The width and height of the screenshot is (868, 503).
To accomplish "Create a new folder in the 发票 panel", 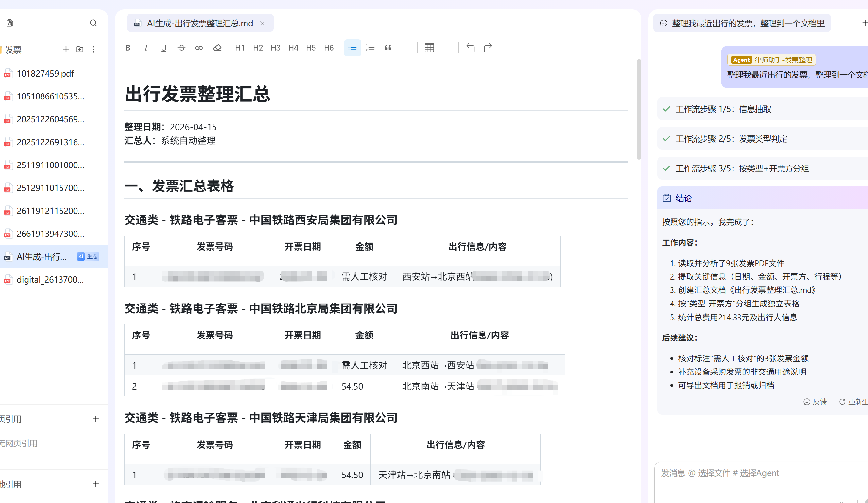I will (79, 49).
